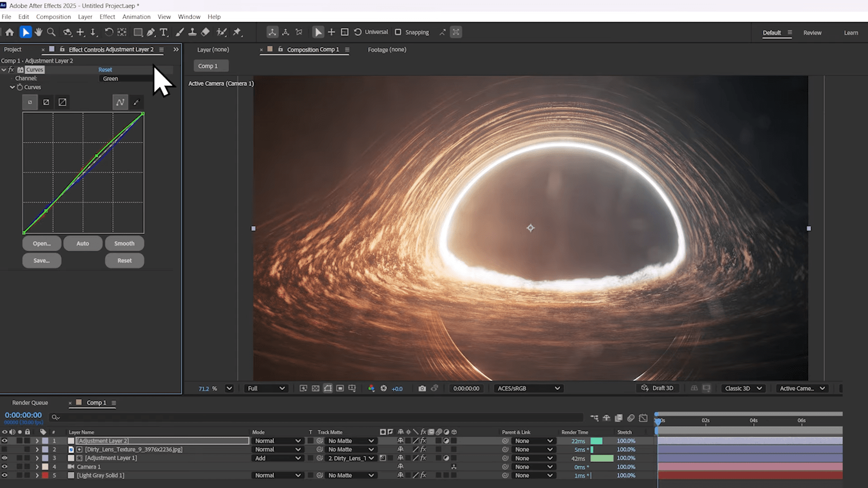
Task: Take a snapshot of the composition viewer
Action: [423, 388]
